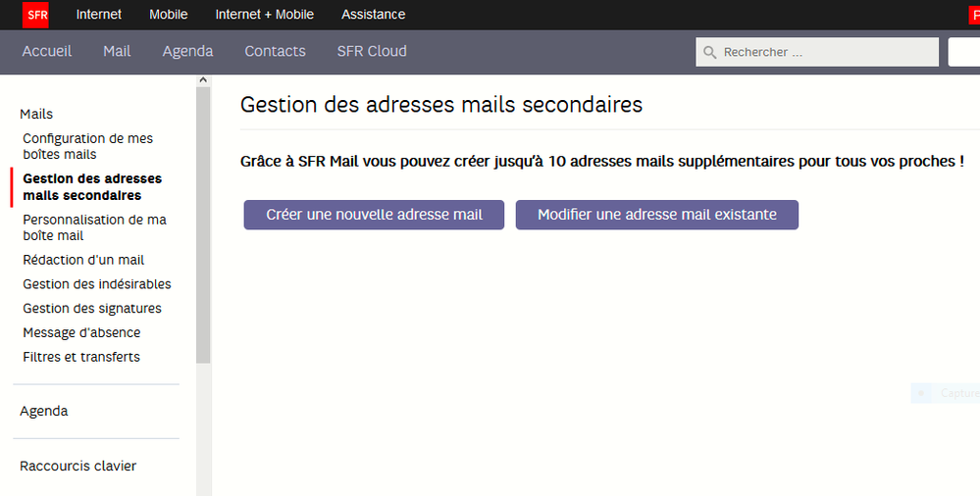Click the SFR logo icon
Screen dimensions: 980x496
point(35,15)
